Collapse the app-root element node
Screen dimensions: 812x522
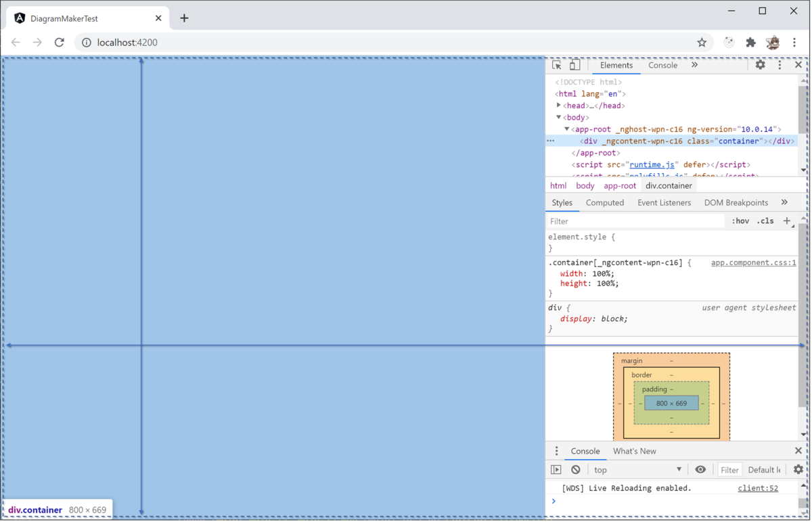tap(567, 129)
